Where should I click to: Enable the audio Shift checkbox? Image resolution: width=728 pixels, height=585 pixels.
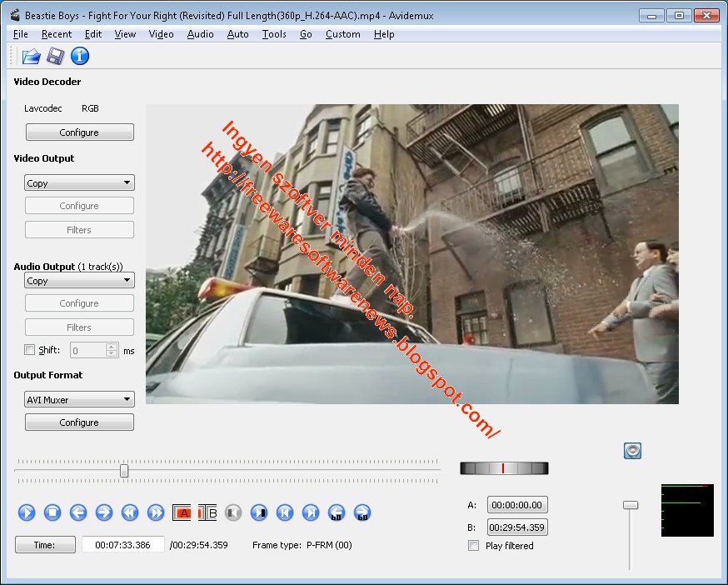[x=29, y=350]
